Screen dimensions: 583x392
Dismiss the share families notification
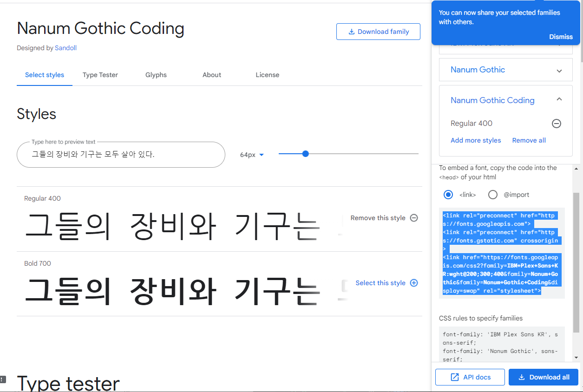tap(561, 37)
